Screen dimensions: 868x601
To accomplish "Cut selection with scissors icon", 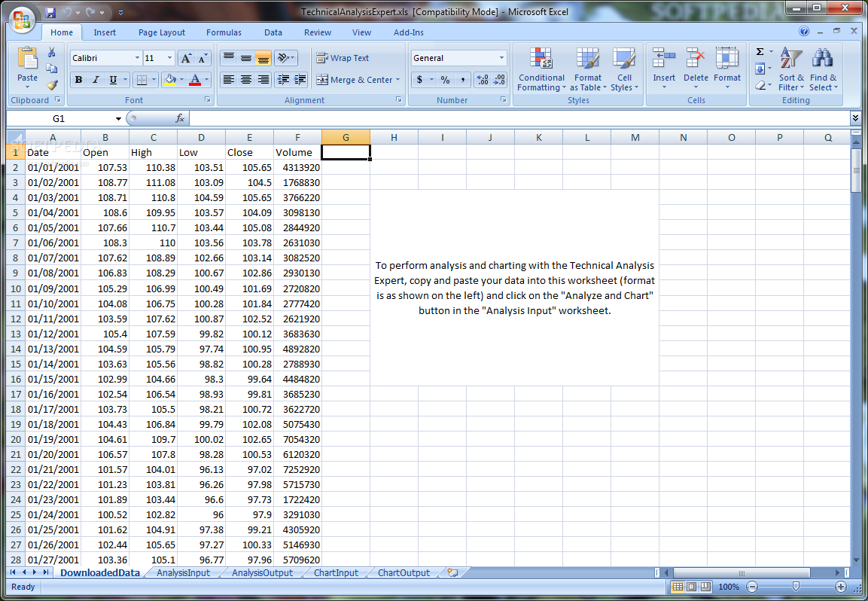I will [51, 53].
